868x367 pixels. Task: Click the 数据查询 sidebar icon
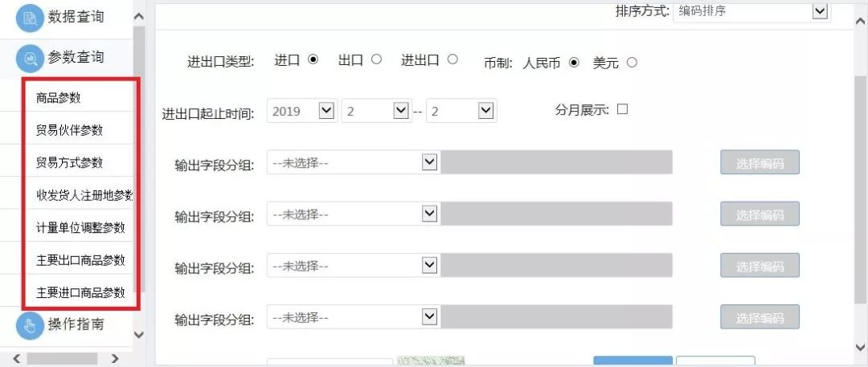30,18
